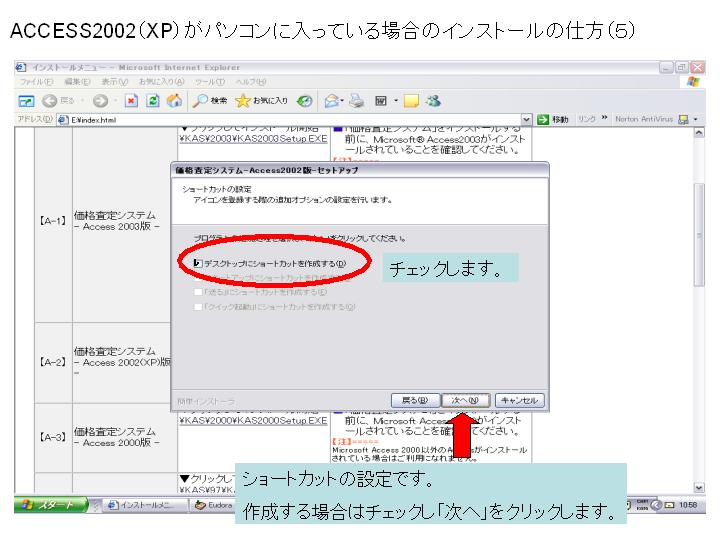Image resolution: width=720 pixels, height=540 pixels.
Task: Expand the リンク links chevron
Action: click(604, 118)
